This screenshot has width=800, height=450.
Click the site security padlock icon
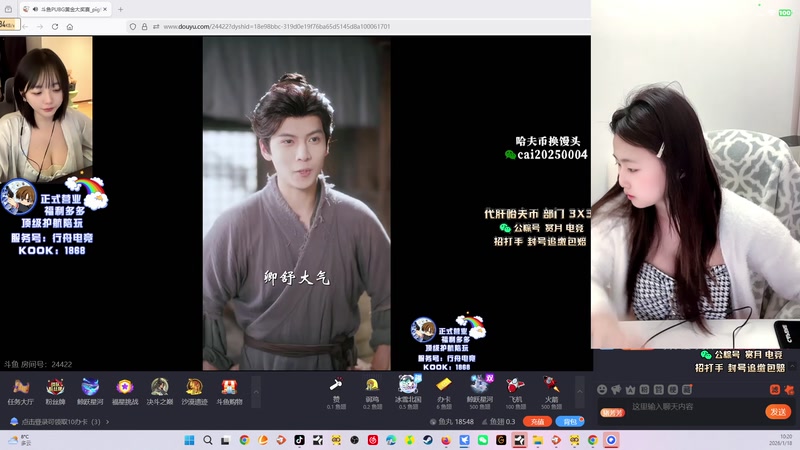[x=144, y=27]
